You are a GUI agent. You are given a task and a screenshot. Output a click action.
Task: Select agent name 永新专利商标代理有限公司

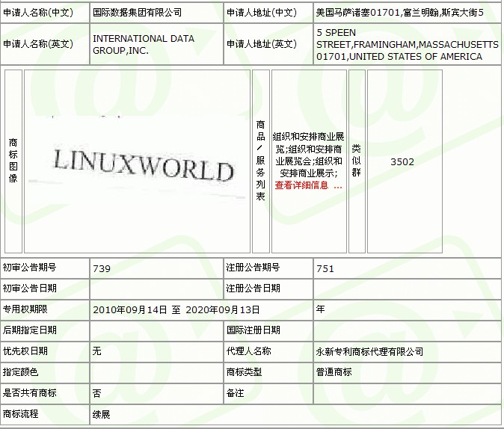(x=369, y=351)
